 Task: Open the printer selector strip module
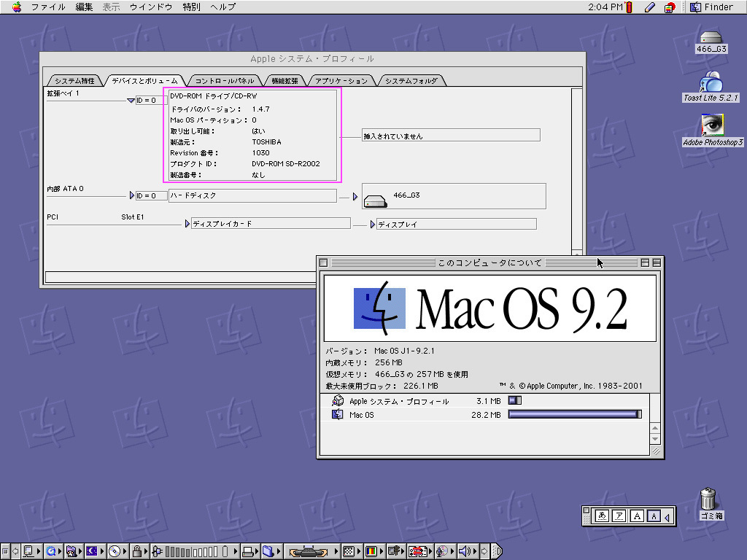point(251,551)
